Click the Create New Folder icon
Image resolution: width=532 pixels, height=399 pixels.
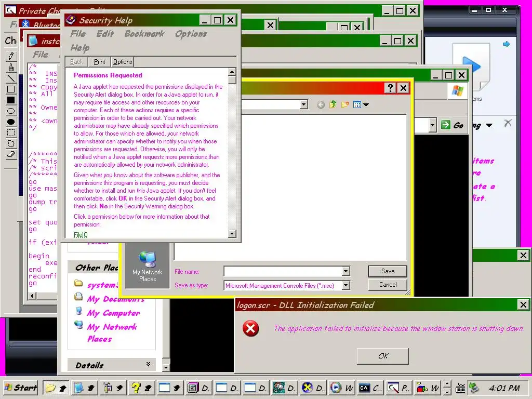(345, 104)
